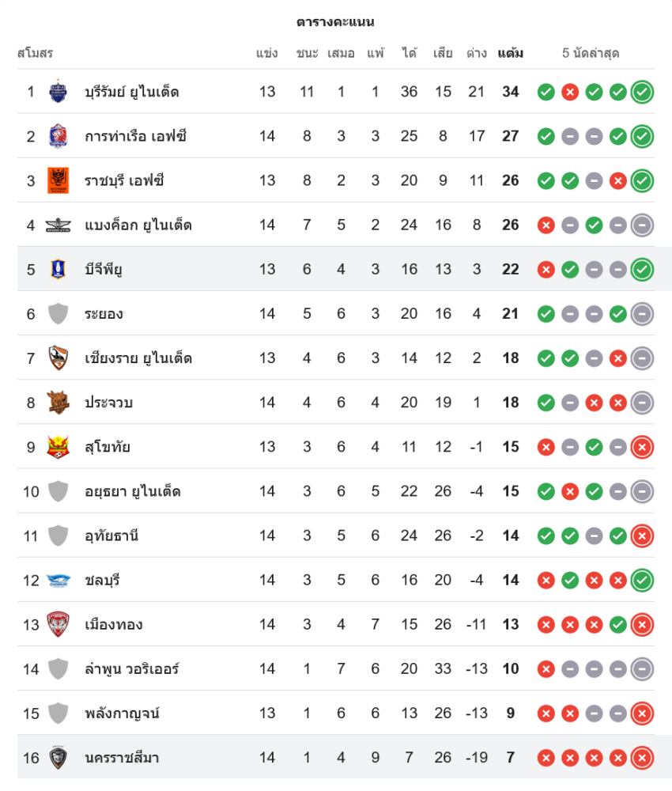Click the Prachuap (ประจวบ) club logo
The image size is (672, 791).
pyautogui.click(x=58, y=403)
